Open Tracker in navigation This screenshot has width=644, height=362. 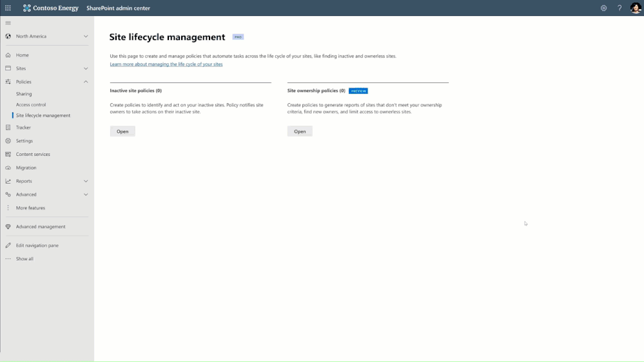click(x=23, y=128)
